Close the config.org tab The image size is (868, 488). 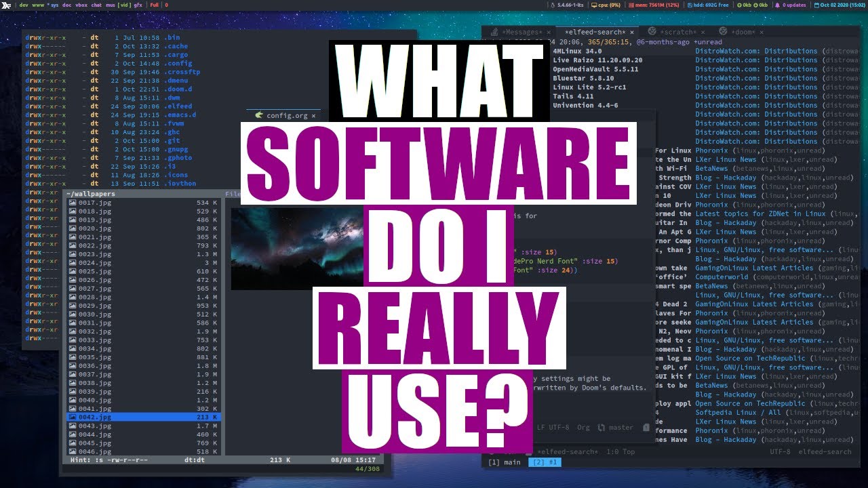point(314,116)
